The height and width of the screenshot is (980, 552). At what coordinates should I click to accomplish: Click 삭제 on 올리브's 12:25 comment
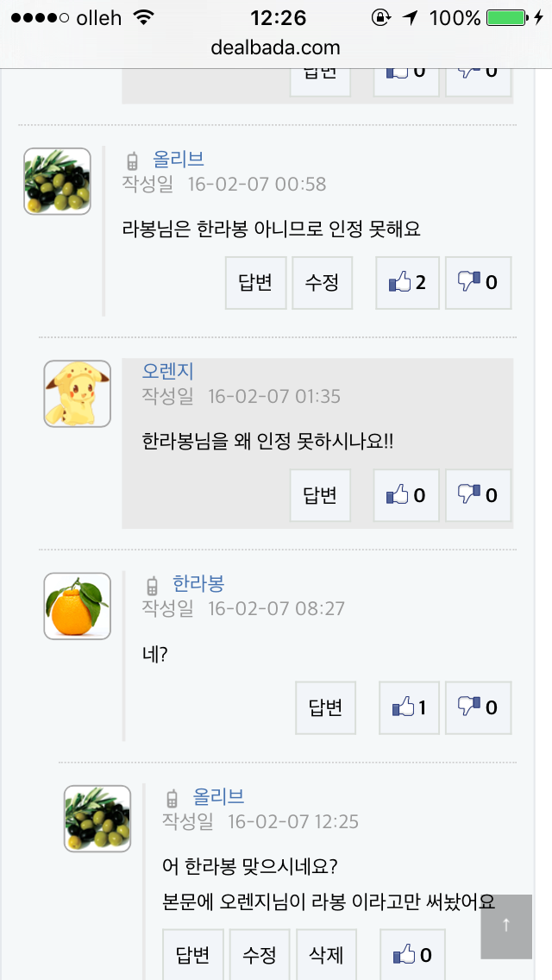tap(327, 954)
